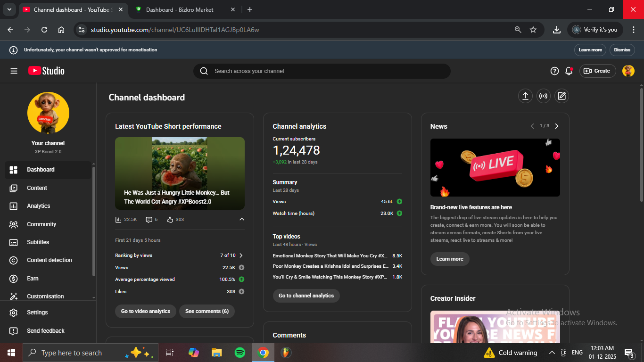Go to next News card
This screenshot has height=362, width=644.
[x=557, y=126]
